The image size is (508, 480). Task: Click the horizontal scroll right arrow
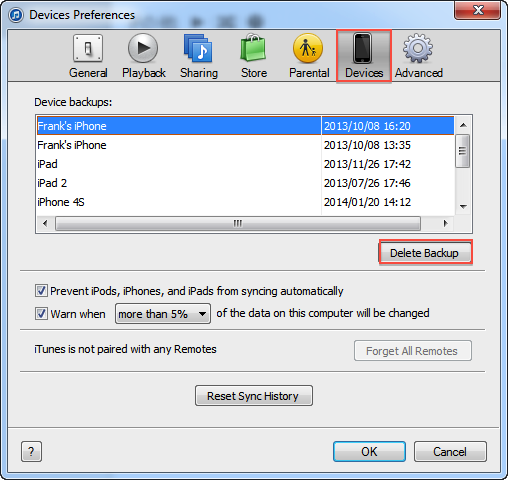(x=445, y=223)
